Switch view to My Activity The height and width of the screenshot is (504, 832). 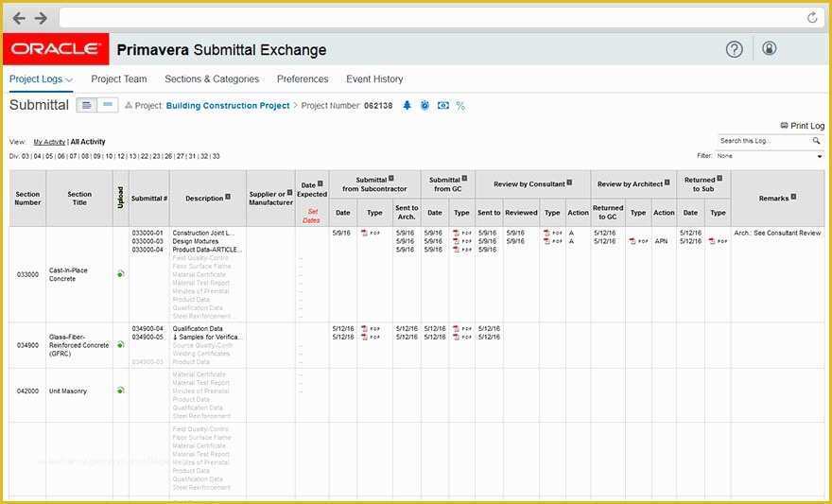click(49, 142)
